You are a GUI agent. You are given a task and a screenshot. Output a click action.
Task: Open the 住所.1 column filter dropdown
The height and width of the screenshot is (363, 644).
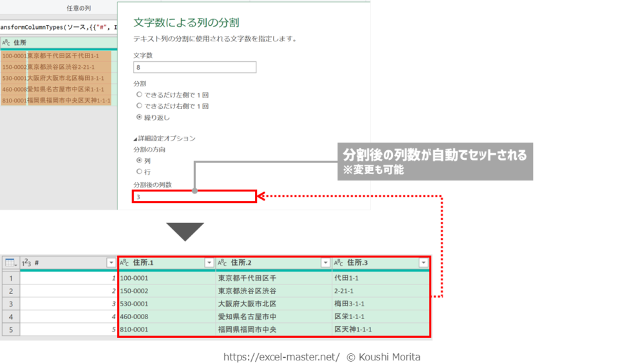click(x=209, y=263)
